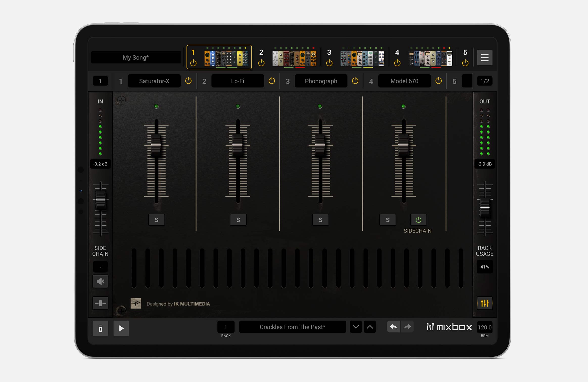Open the hamburger menu
The width and height of the screenshot is (588, 382).
[x=484, y=58]
